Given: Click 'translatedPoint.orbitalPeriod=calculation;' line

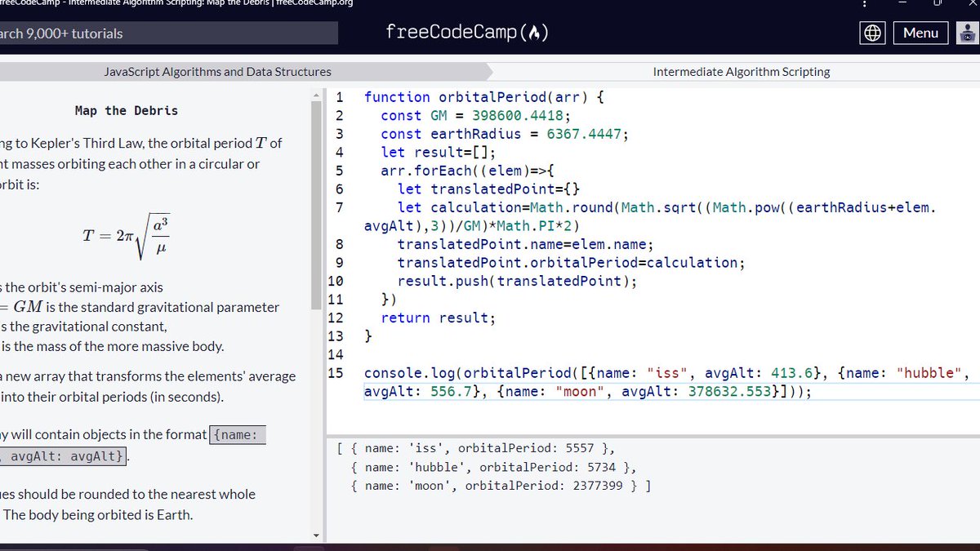Looking at the screenshot, I should coord(572,263).
